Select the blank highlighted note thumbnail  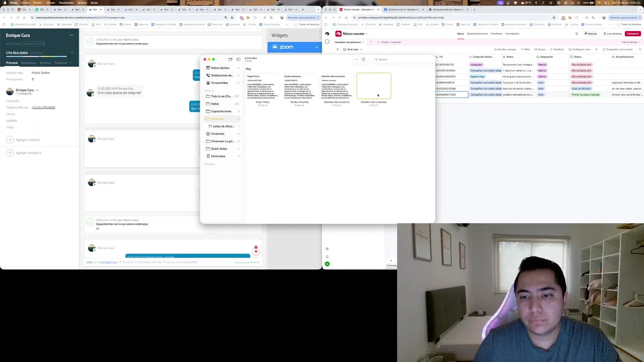tap(374, 86)
